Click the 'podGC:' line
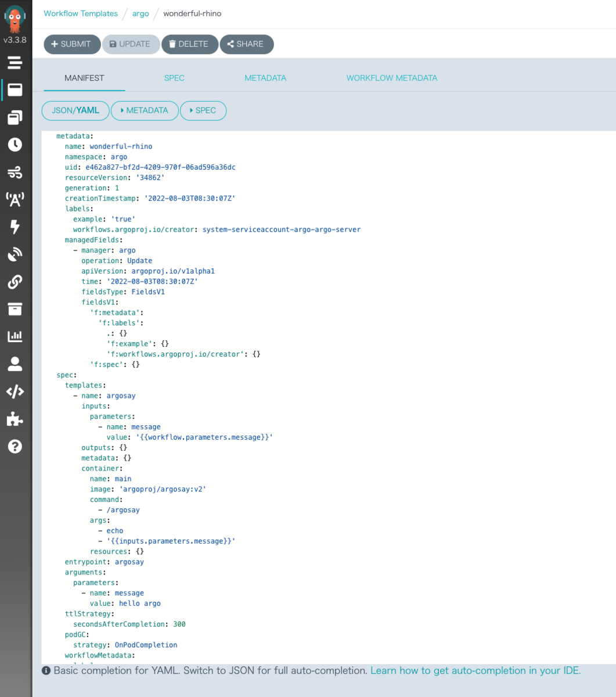616x697 pixels. coord(77,635)
